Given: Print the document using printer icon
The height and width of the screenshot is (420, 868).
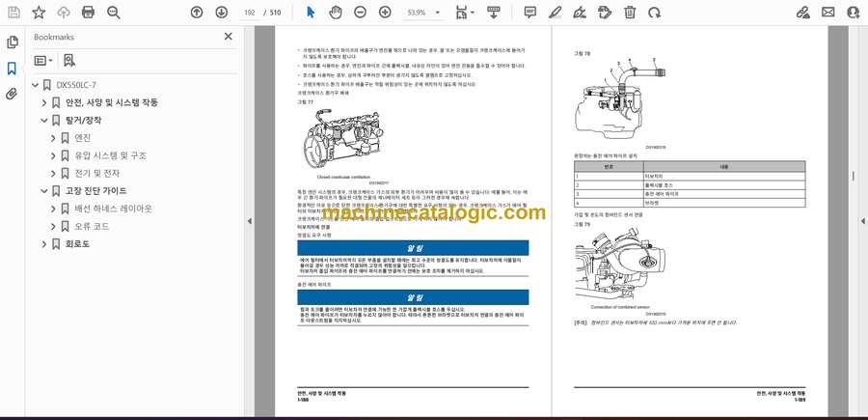Looking at the screenshot, I should 89,13.
